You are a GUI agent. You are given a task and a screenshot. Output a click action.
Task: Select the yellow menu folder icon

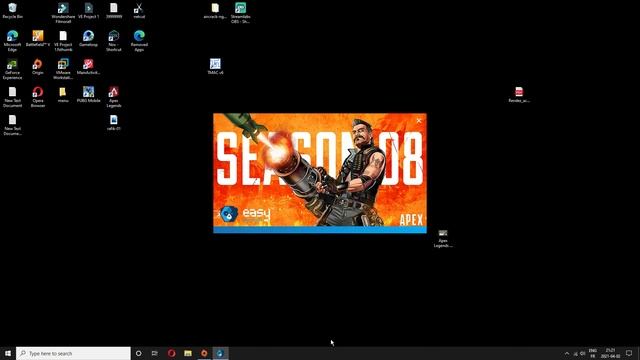coord(62,94)
